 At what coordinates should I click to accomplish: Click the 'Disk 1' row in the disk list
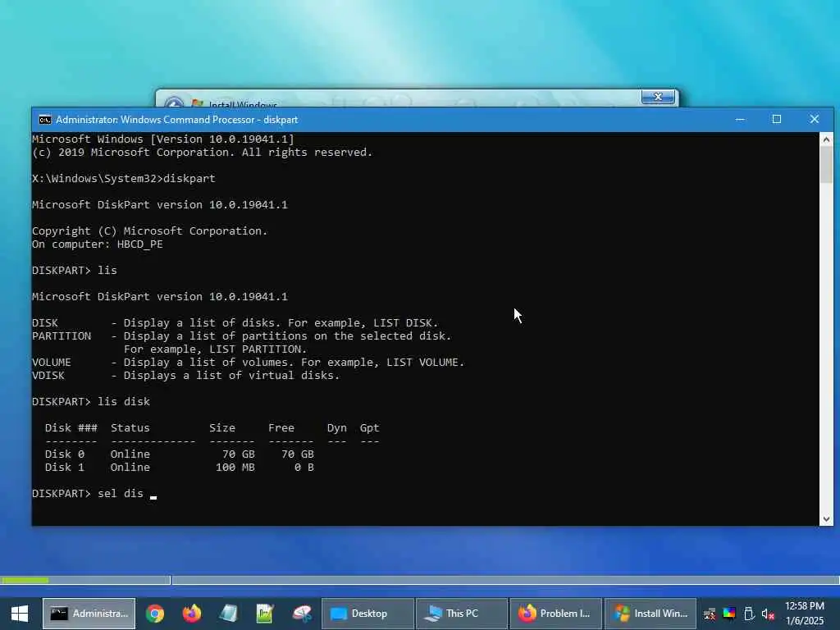[180, 467]
